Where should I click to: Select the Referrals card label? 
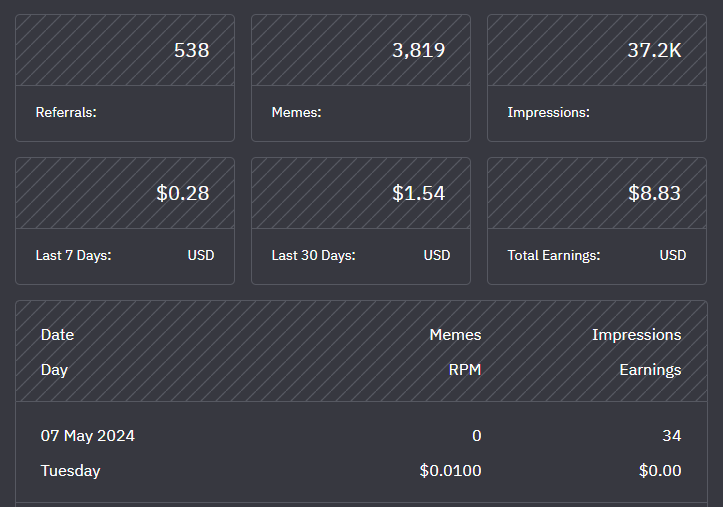[66, 112]
